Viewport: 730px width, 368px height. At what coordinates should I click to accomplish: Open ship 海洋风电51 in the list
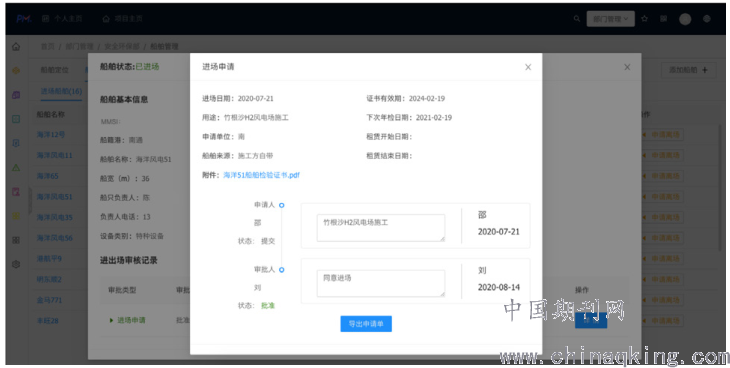pyautogui.click(x=54, y=197)
